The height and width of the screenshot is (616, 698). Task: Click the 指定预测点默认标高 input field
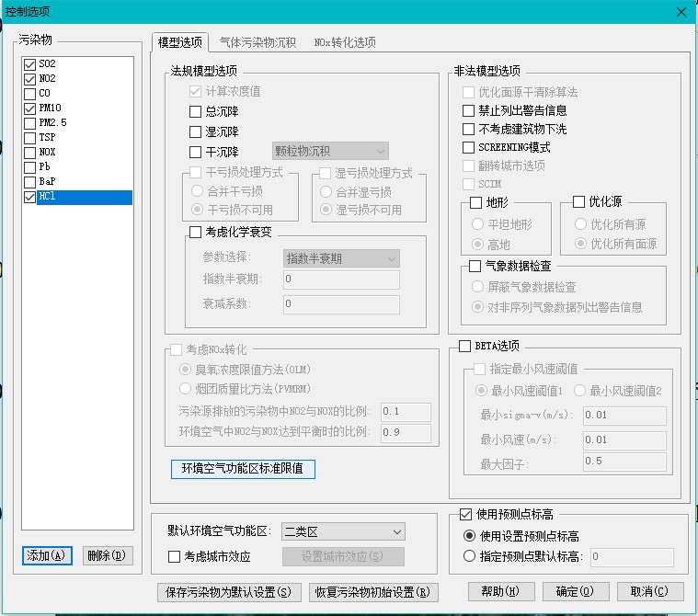coord(632,556)
